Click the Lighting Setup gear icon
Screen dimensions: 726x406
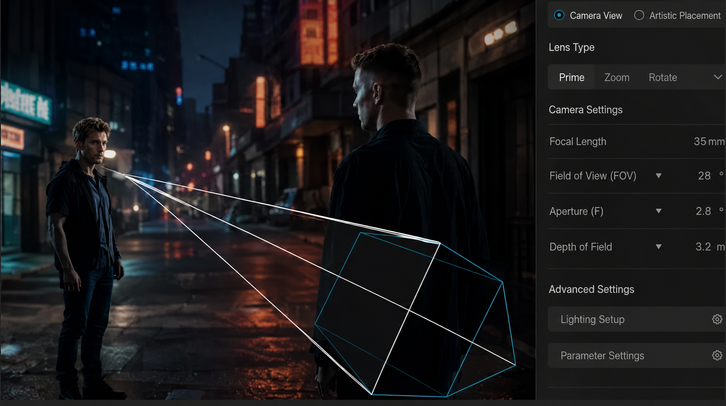(x=717, y=319)
